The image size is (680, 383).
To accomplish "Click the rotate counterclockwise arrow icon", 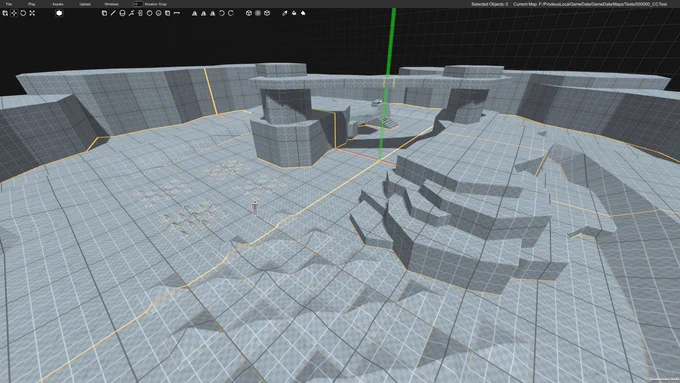I will pyautogui.click(x=222, y=13).
